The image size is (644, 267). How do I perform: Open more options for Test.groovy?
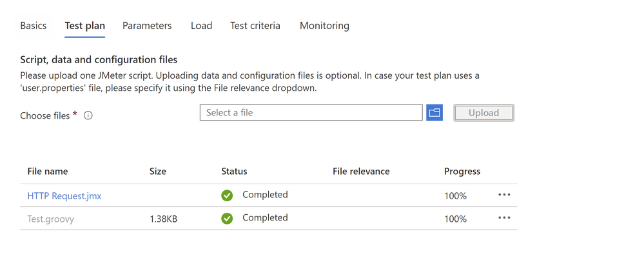504,218
